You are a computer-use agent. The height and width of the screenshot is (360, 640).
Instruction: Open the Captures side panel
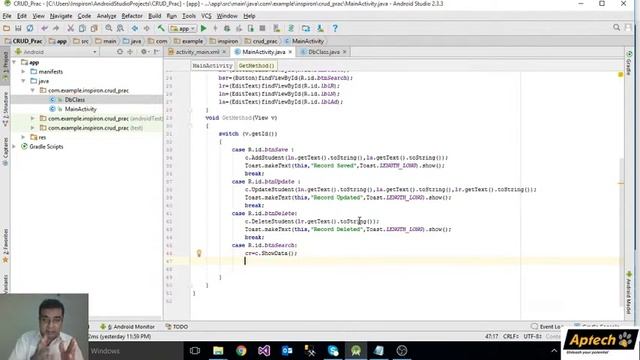(x=5, y=152)
